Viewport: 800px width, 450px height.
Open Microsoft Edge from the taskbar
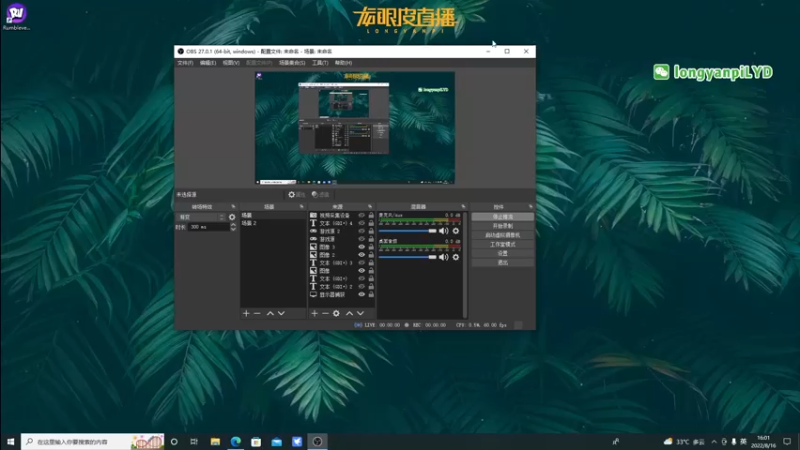[236, 442]
